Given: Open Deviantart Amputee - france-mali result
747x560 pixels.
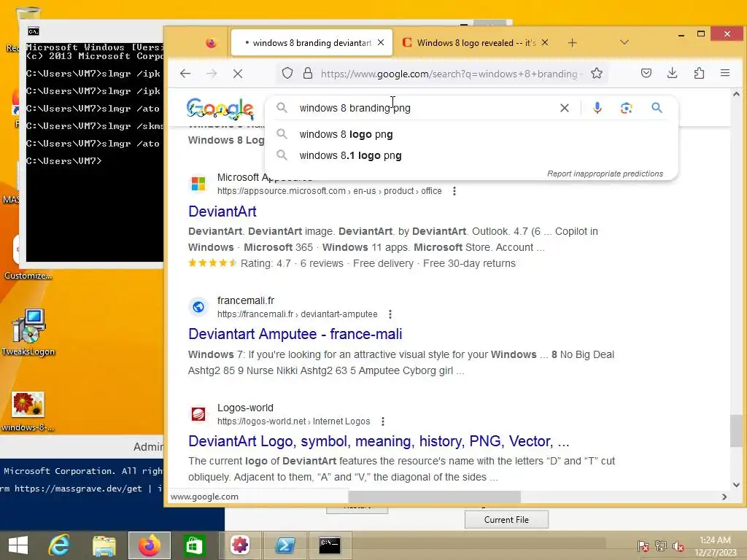Looking at the screenshot, I should (x=295, y=334).
